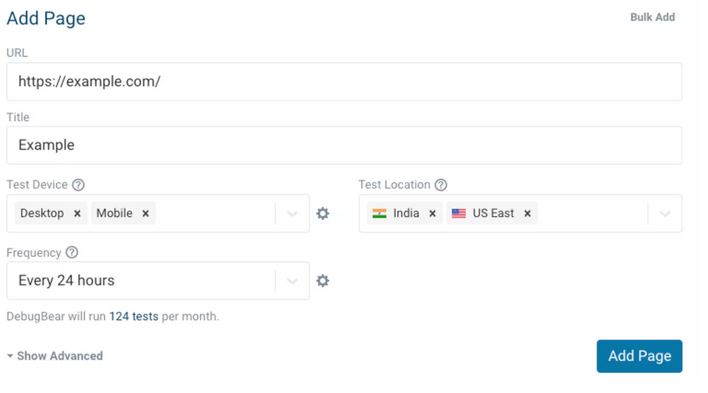Remove the Mobile device tag
Viewport: 708px width, 393px height.
(x=145, y=213)
